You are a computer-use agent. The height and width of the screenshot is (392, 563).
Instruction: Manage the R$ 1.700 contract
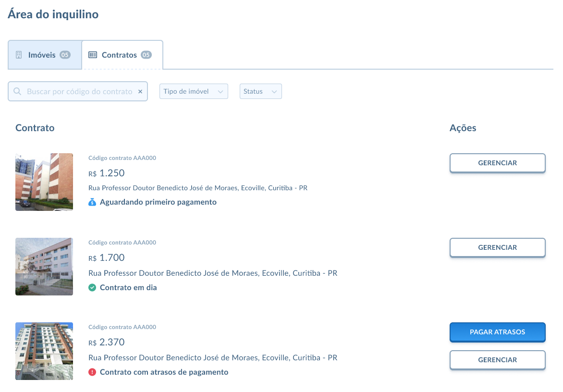coord(497,247)
